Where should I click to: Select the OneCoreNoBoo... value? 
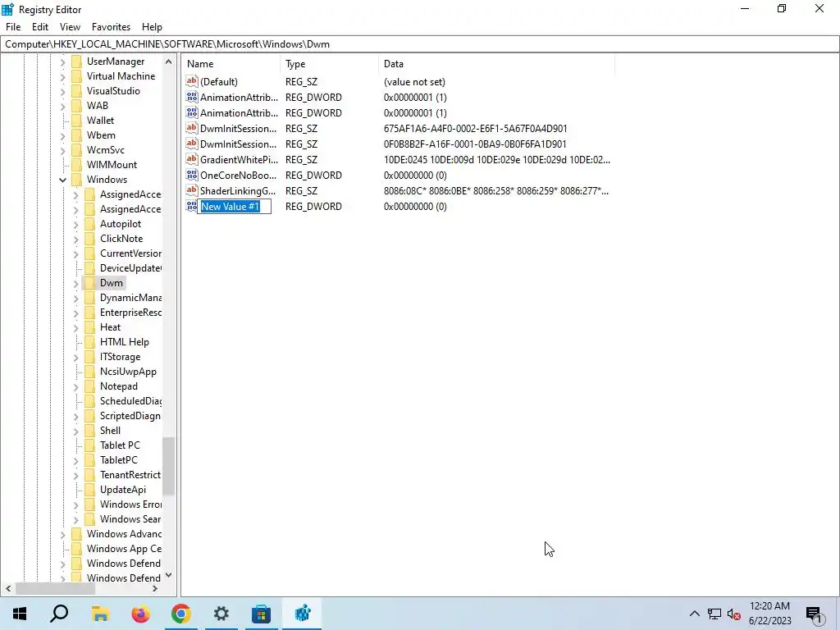(239, 176)
